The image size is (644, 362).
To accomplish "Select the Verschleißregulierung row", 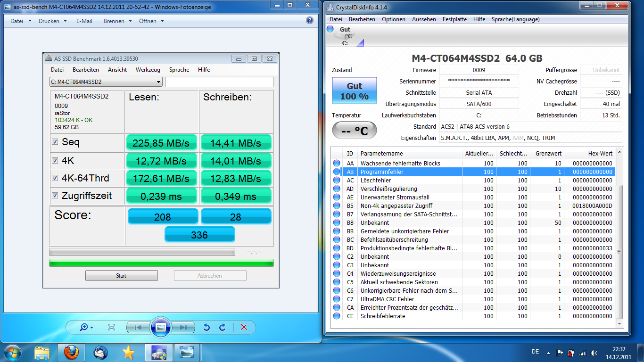I will (473, 189).
